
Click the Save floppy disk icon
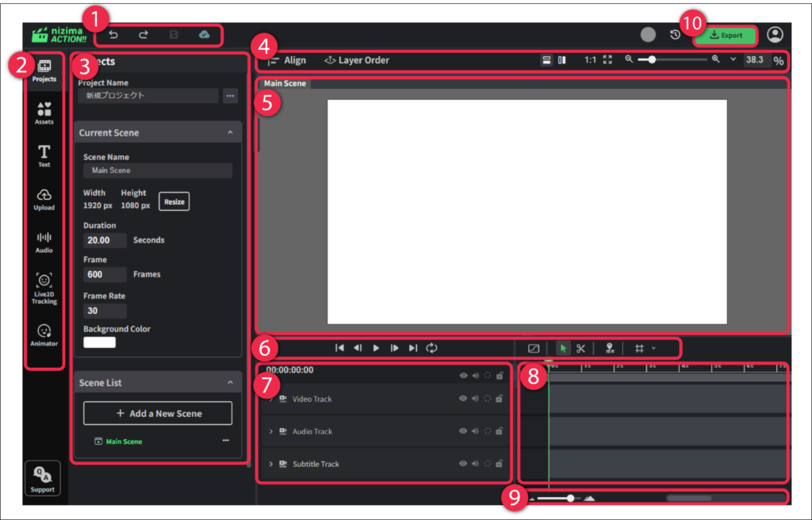pyautogui.click(x=174, y=35)
